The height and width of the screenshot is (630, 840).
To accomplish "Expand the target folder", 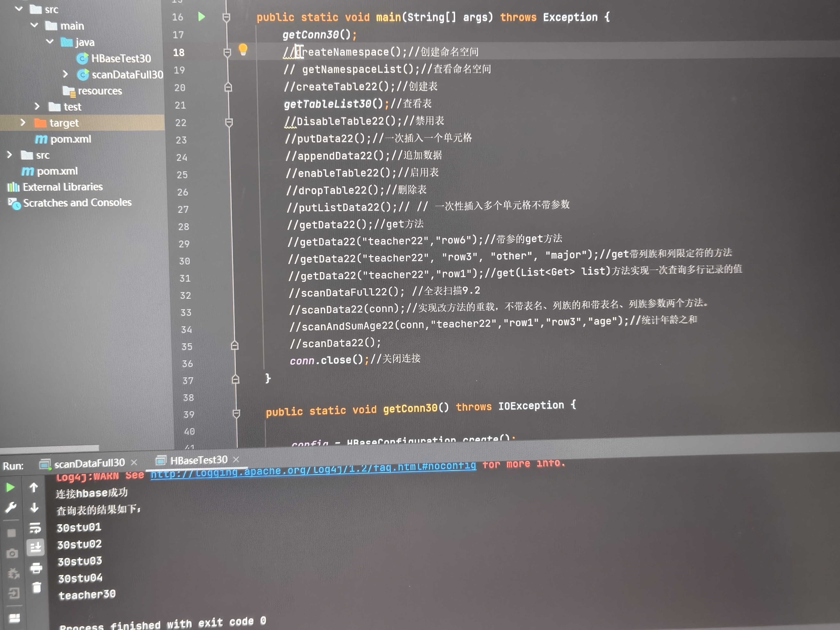I will click(x=23, y=122).
